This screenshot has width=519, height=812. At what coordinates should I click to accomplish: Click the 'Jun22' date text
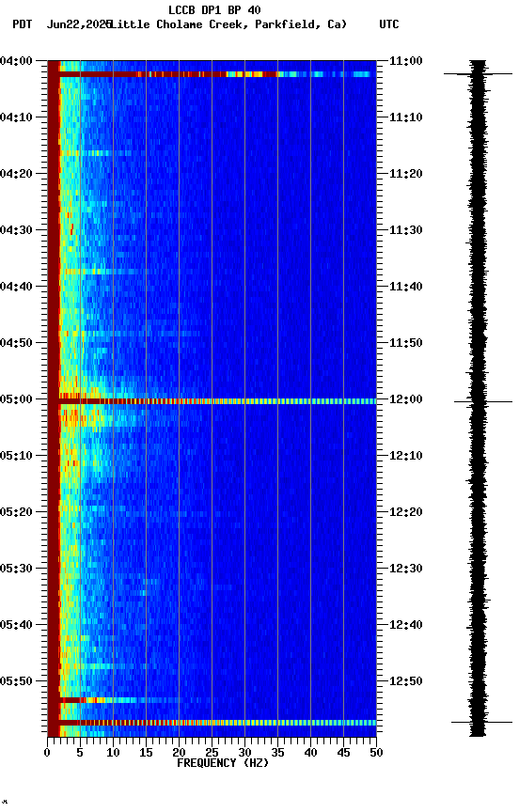[x=63, y=24]
